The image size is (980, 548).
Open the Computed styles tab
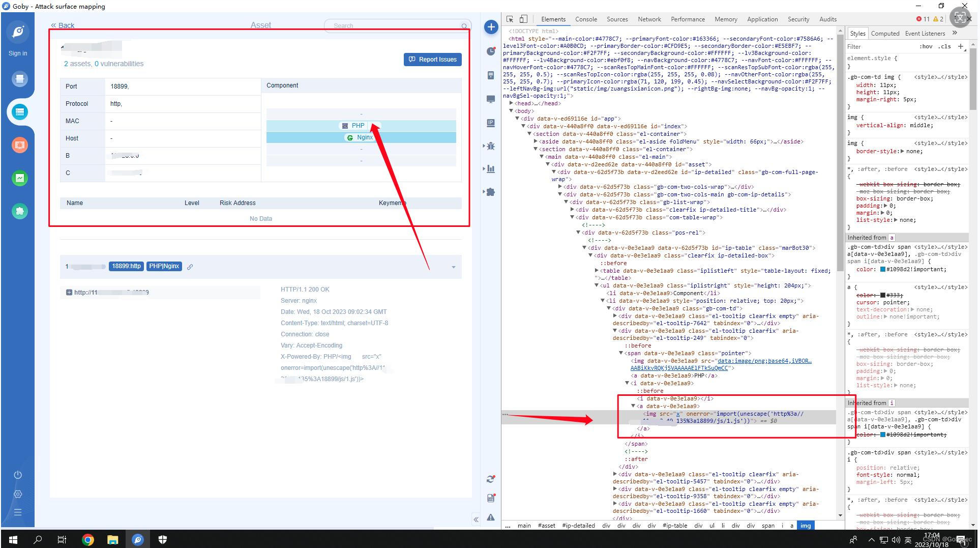[x=885, y=34]
